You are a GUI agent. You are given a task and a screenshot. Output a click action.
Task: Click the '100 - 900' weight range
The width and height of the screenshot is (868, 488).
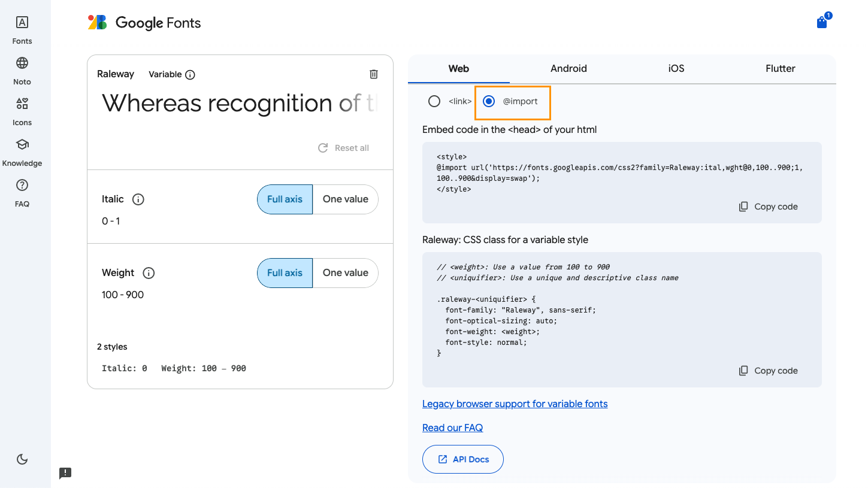coord(123,295)
